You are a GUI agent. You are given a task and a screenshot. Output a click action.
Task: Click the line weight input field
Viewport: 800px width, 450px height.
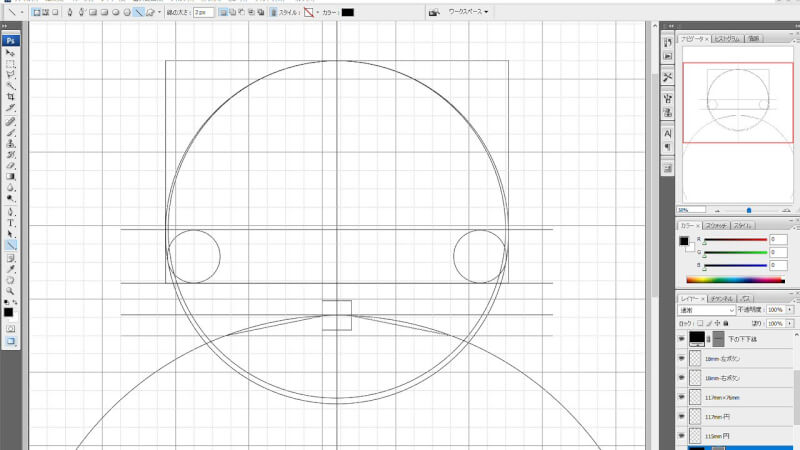point(204,12)
